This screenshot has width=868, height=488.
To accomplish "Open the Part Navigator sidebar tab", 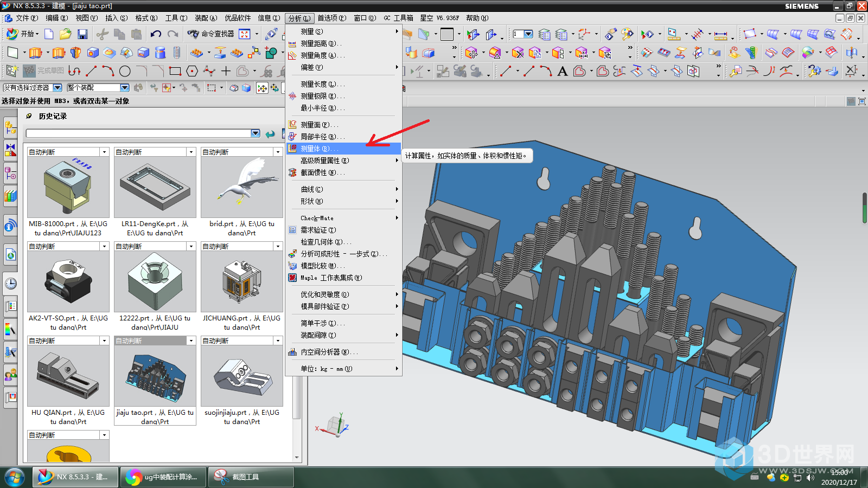I will [x=10, y=174].
